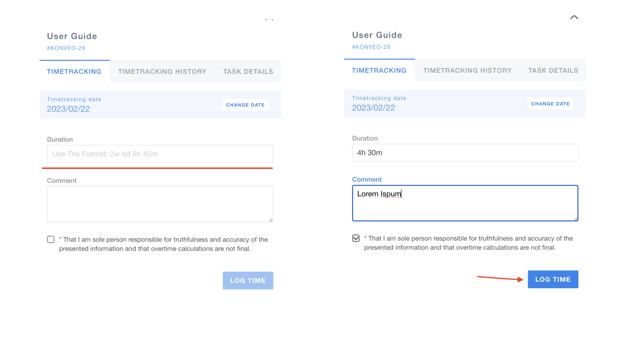Grab resize handle of the Lorem Ispum box

(576, 219)
